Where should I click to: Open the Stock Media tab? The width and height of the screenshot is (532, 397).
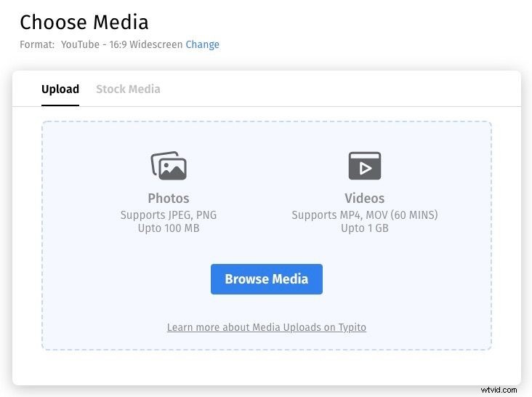pyautogui.click(x=128, y=89)
